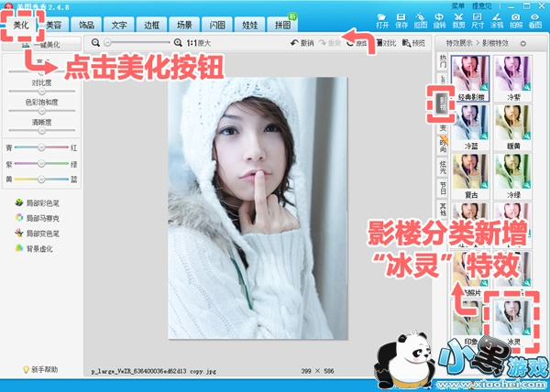Rotate the image with 旋转 tool
Screen dimensions: 550x392
coord(439,21)
